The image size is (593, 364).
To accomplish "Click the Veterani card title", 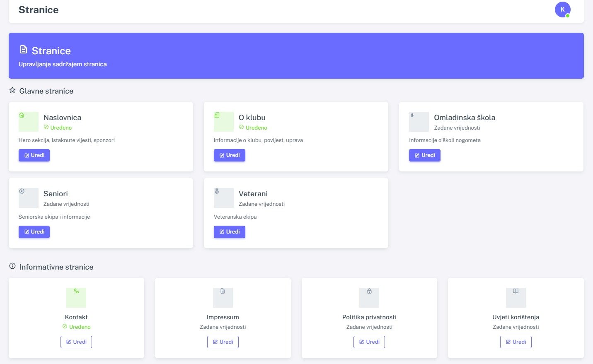I will point(253,194).
